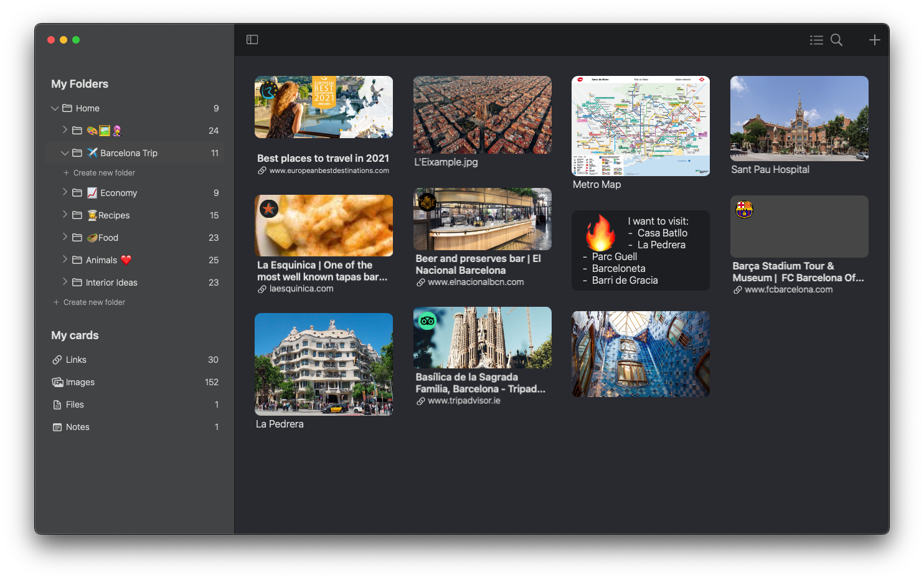924x580 pixels.
Task: Open the blue tiled Casa Batllo image
Action: point(641,354)
